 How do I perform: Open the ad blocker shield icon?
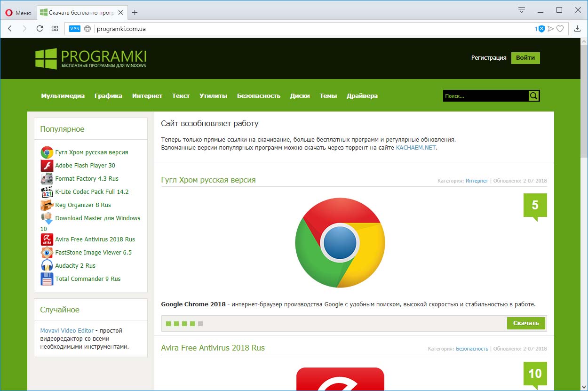[541, 29]
